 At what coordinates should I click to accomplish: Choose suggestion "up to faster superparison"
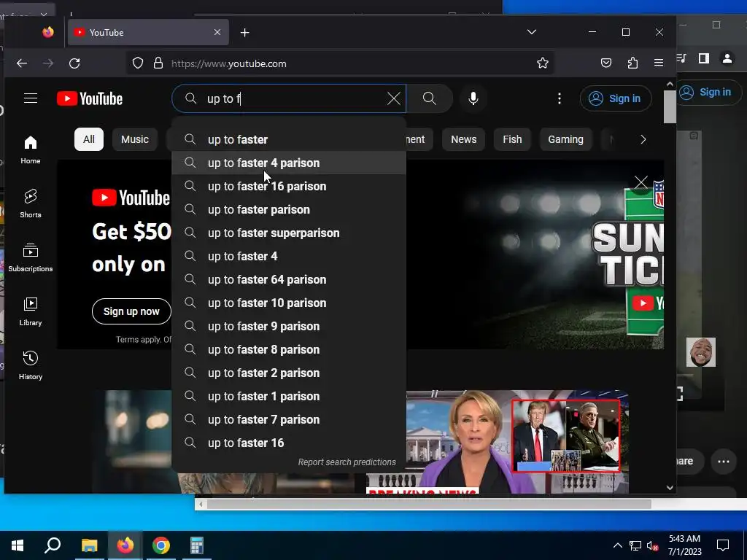click(x=289, y=233)
